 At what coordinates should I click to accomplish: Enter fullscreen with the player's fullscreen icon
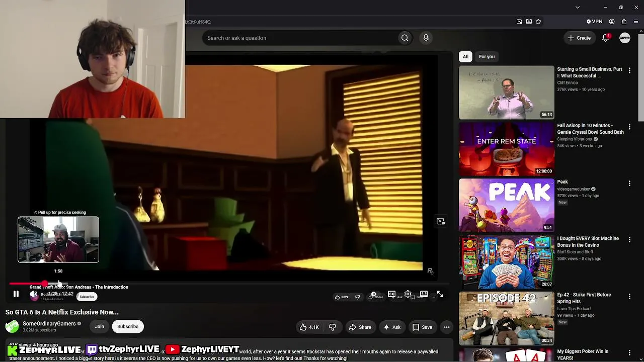pyautogui.click(x=440, y=294)
